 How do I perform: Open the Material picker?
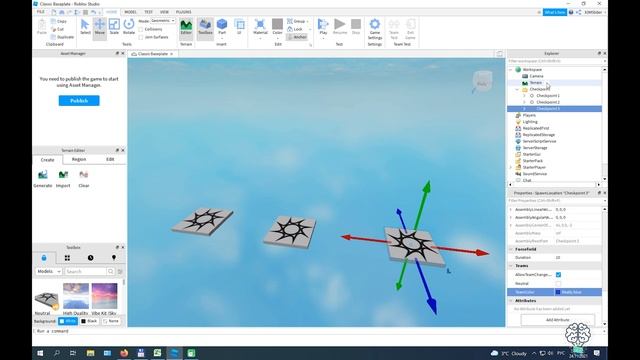point(260,27)
